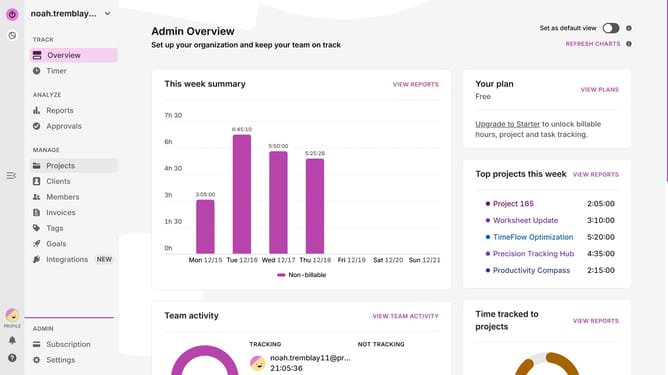Open the notifications bell icon

[x=12, y=340]
